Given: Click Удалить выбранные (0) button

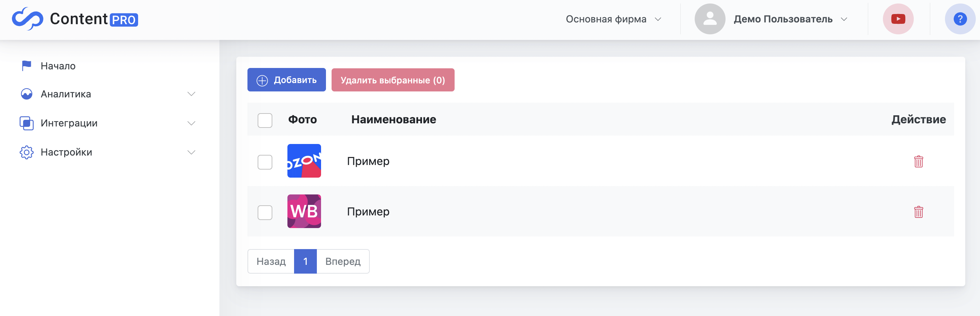Looking at the screenshot, I should tap(393, 80).
